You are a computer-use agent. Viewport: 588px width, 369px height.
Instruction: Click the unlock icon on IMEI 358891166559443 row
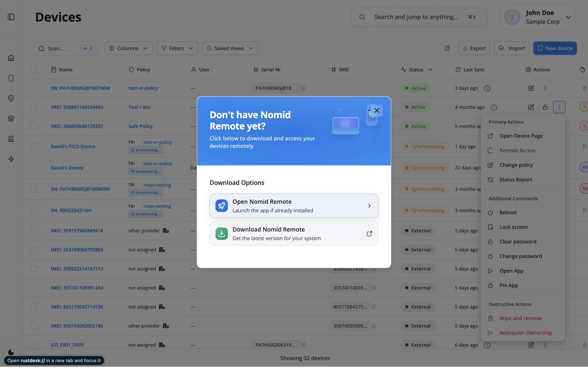pyautogui.click(x=545, y=107)
